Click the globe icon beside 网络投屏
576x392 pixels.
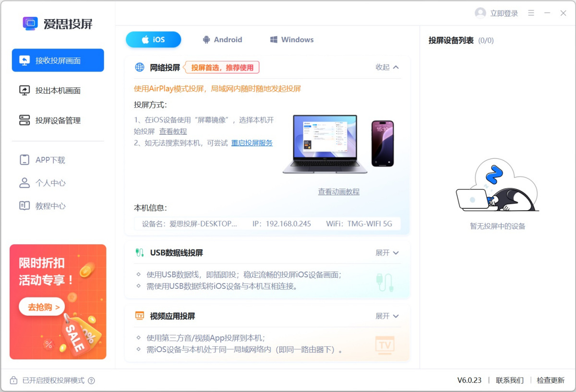[x=139, y=67]
